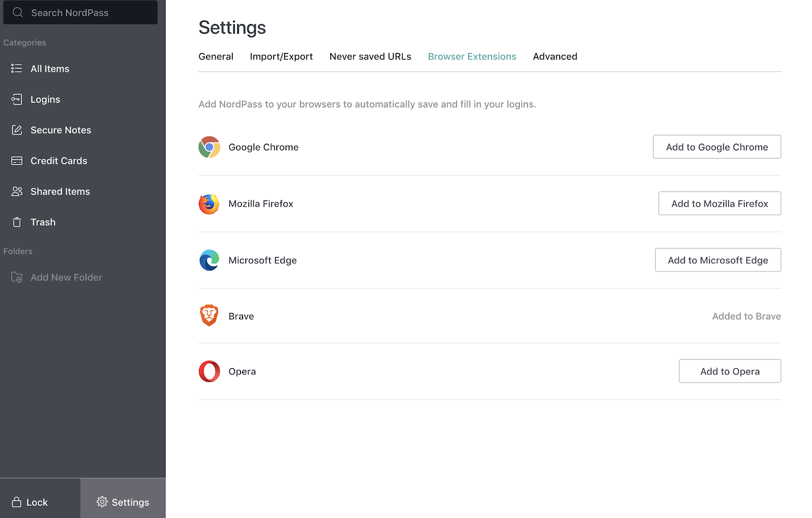Image resolution: width=812 pixels, height=518 pixels.
Task: Click the Settings page heading
Action: pos(232,28)
